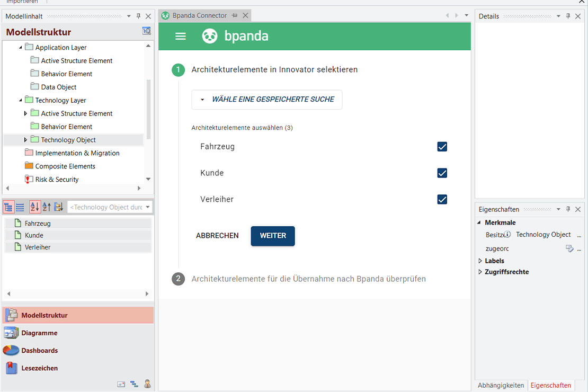588x392 pixels.
Task: Click step 2 Architekturelemente überprüfen heading
Action: (308, 279)
